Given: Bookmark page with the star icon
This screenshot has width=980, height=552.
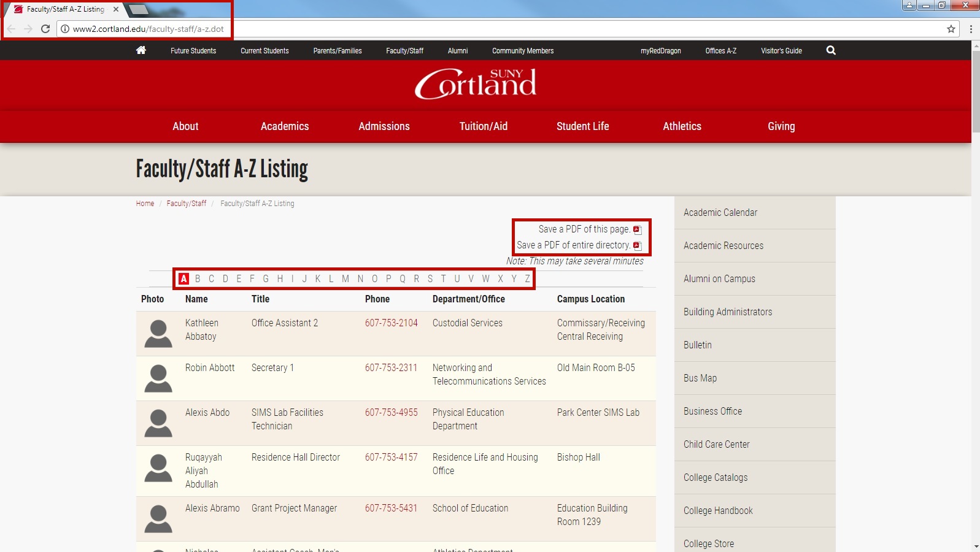Looking at the screenshot, I should [951, 29].
